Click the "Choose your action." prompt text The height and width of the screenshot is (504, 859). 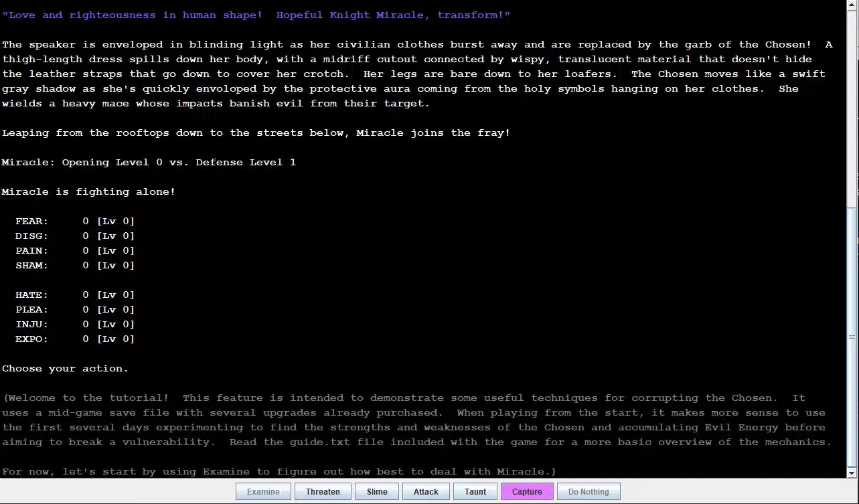click(x=65, y=369)
